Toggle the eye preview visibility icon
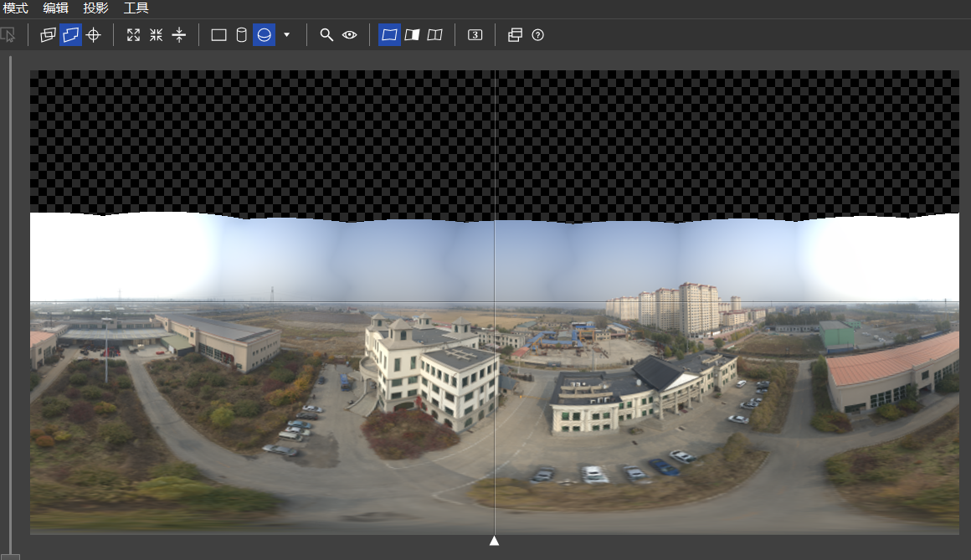 pos(349,35)
